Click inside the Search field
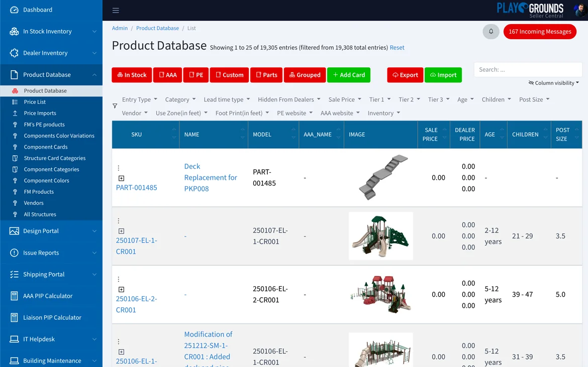Viewport: 588px width, 367px height. (528, 69)
